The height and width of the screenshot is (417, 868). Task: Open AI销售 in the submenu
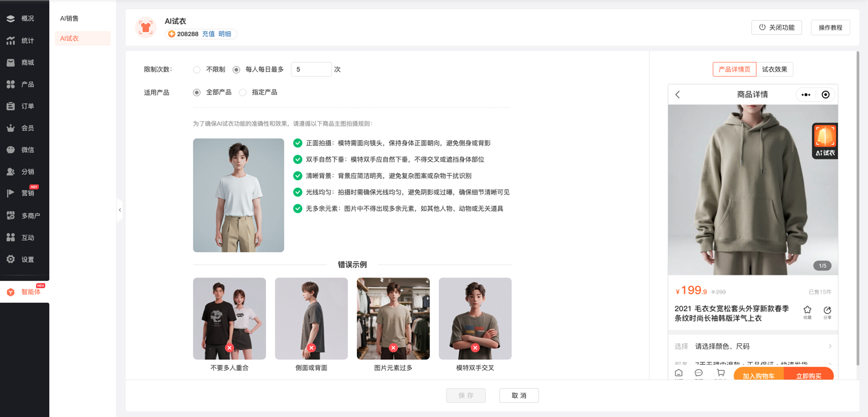click(x=69, y=18)
